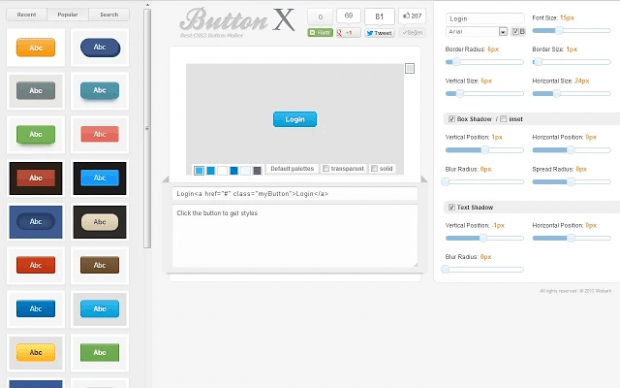This screenshot has height=388, width=620.
Task: Switch to the Recent tab
Action: [26, 15]
